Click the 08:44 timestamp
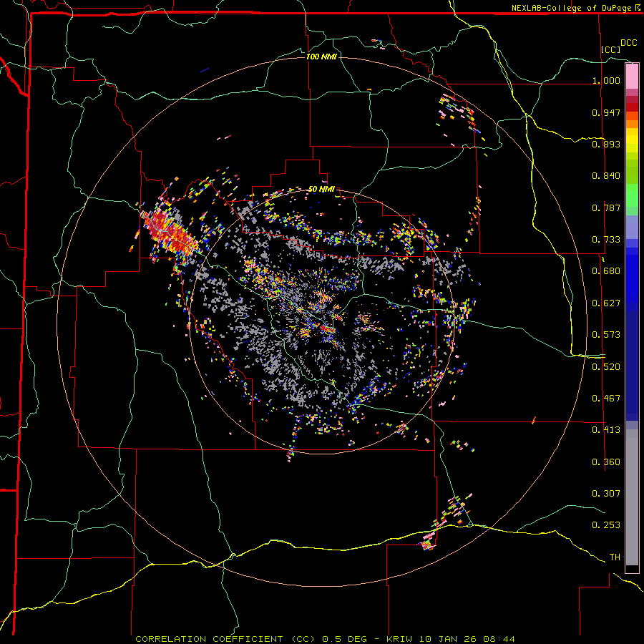 [x=499, y=639]
